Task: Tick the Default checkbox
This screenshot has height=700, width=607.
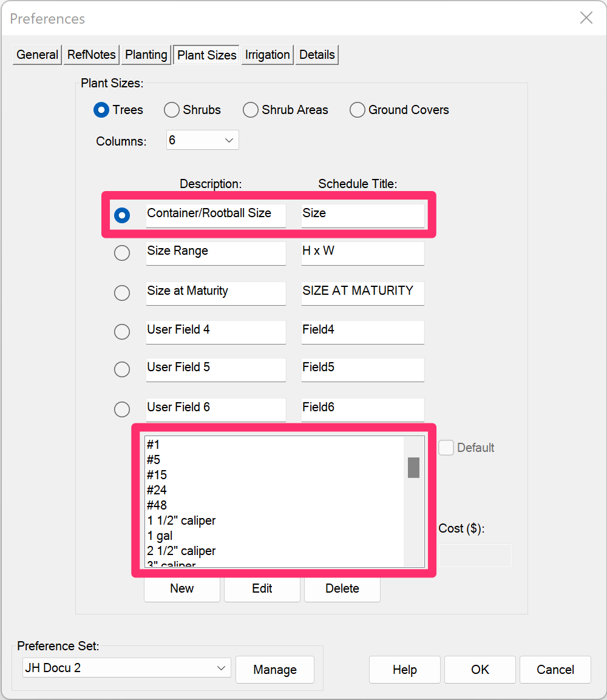Action: point(446,448)
